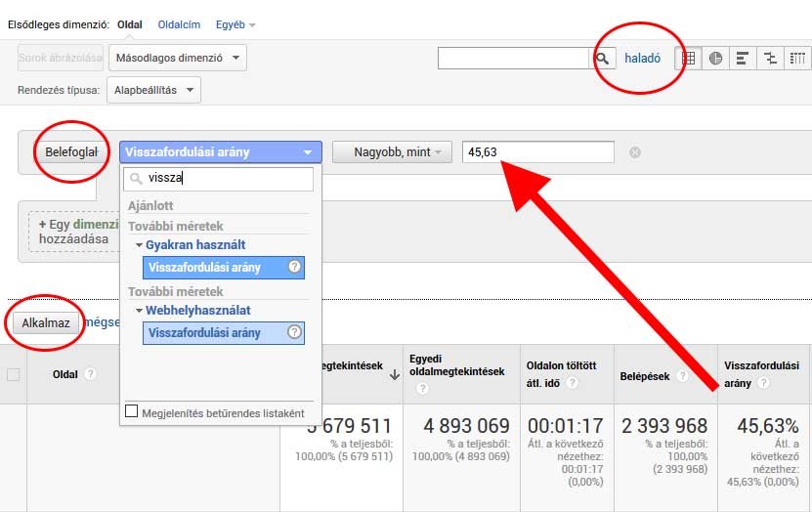Screen dimensions: 812x512
Task: Open the Nagyobb, mint operator dropdown
Action: [x=392, y=152]
